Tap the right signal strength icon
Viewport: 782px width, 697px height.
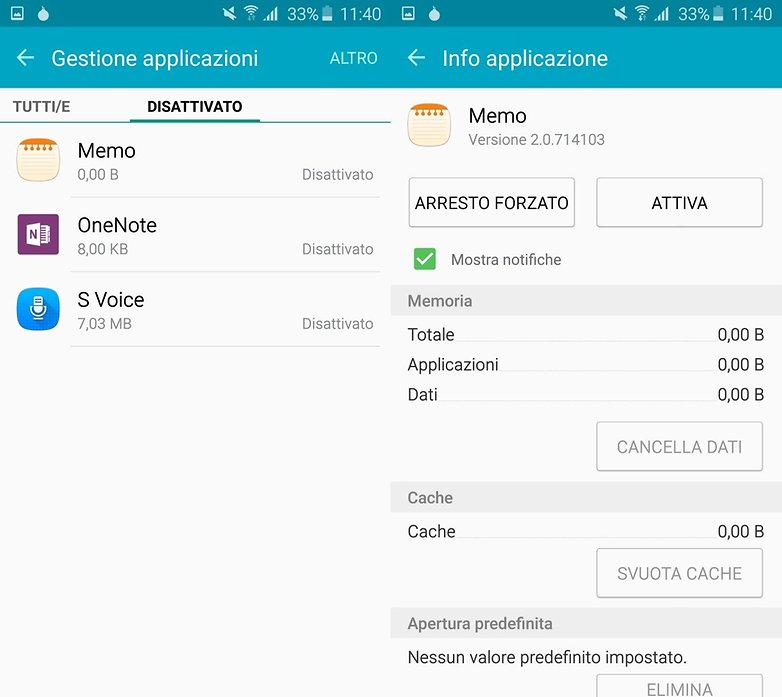click(x=662, y=14)
